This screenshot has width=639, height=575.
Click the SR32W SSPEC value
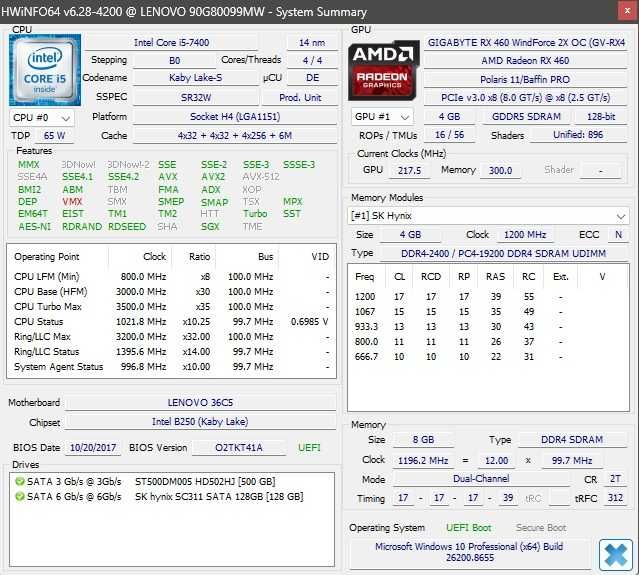pyautogui.click(x=196, y=98)
